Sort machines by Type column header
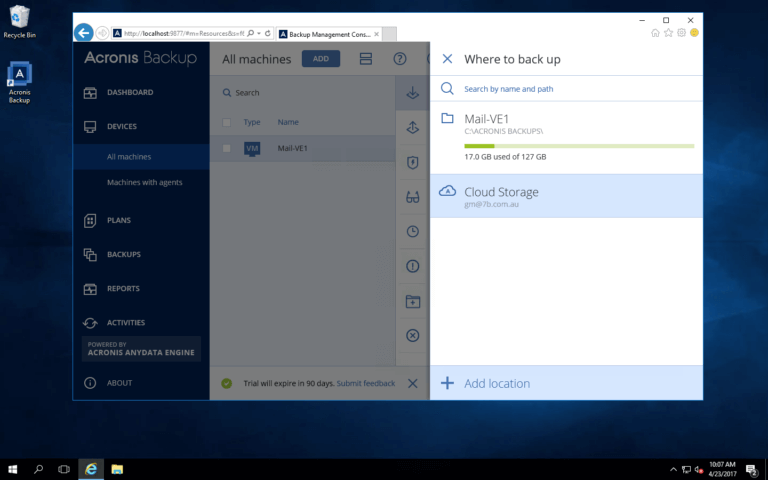This screenshot has width=768, height=480. point(252,122)
